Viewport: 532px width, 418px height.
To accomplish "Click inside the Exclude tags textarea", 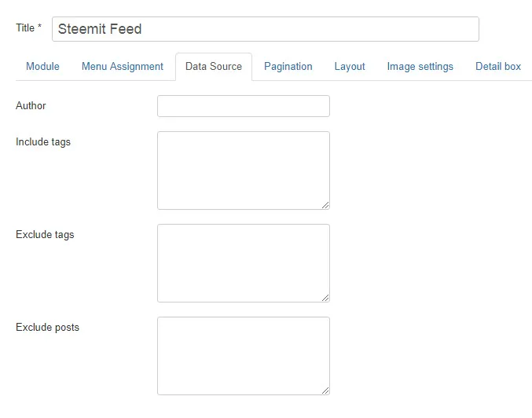I will coord(244,263).
